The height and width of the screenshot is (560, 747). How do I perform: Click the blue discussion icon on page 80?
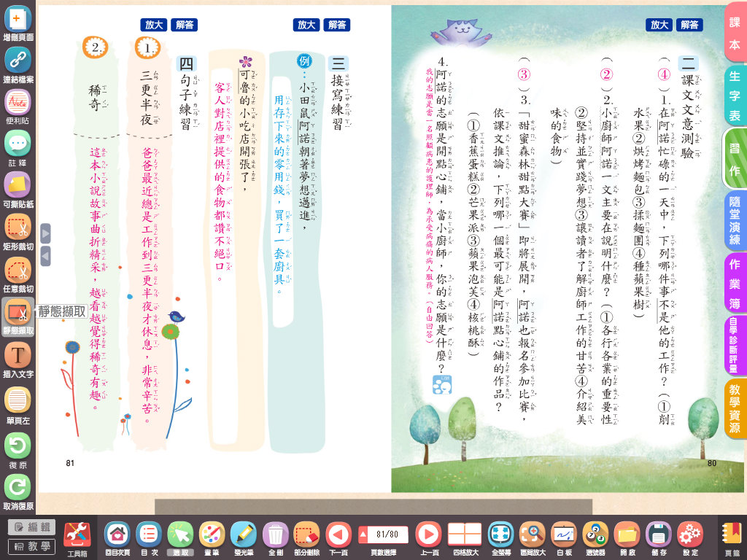pos(442,385)
